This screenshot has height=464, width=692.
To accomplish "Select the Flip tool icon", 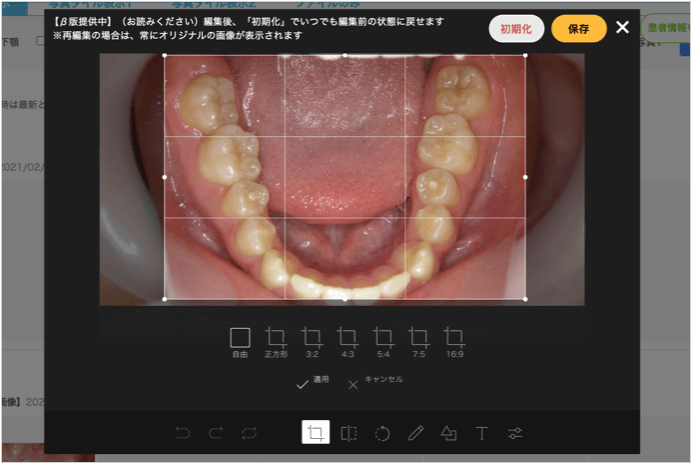I will [348, 433].
